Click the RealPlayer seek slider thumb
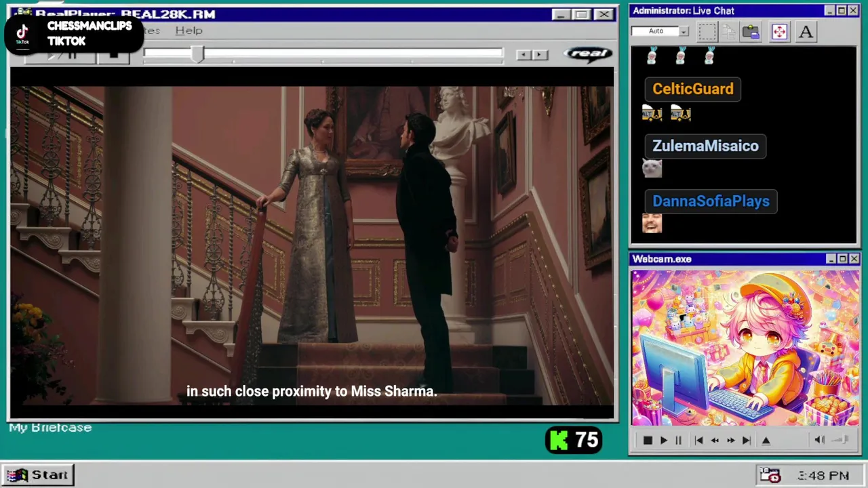The width and height of the screenshot is (868, 488). (x=197, y=54)
